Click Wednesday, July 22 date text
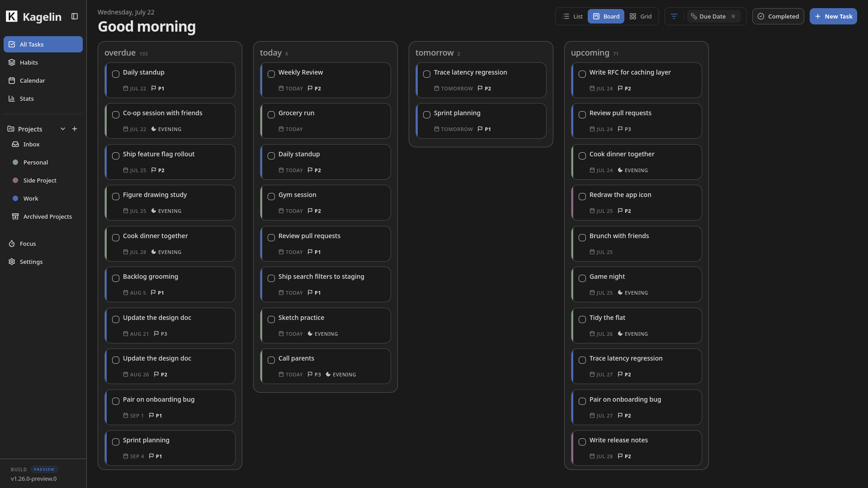The width and height of the screenshot is (868, 488). tap(126, 12)
